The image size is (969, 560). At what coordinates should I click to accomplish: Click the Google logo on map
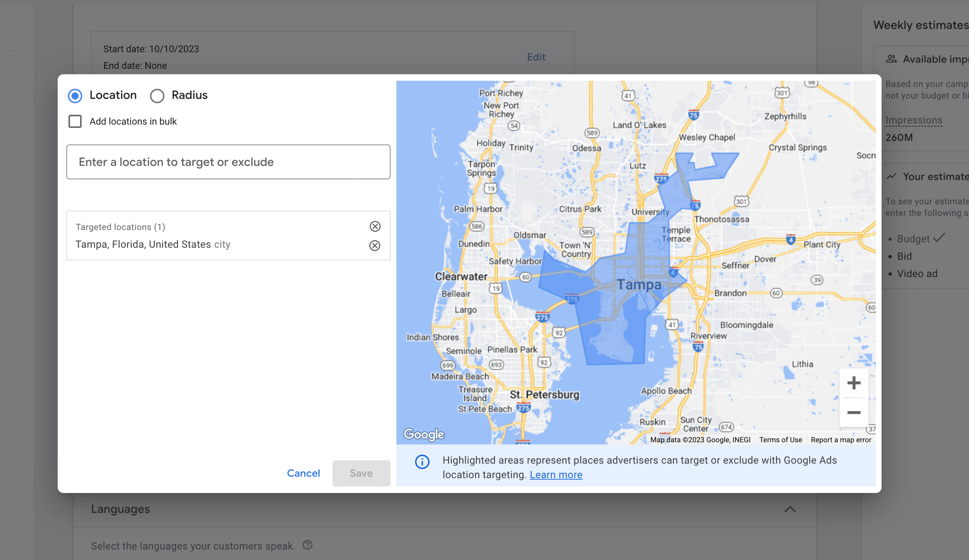tap(424, 434)
